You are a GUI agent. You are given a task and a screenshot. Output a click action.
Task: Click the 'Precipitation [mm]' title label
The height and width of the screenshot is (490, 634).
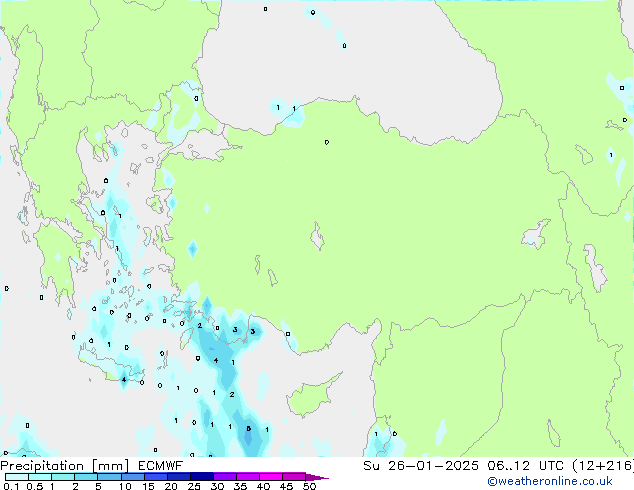click(65, 466)
